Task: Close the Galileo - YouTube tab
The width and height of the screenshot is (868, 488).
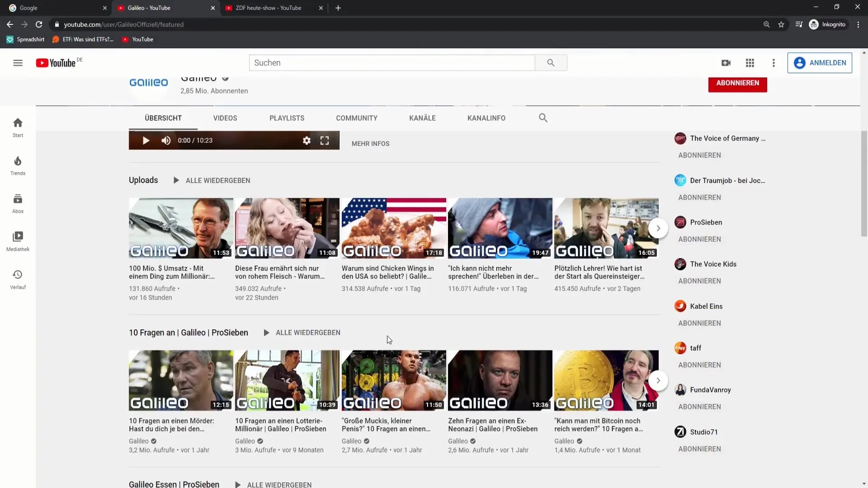Action: pos(213,8)
